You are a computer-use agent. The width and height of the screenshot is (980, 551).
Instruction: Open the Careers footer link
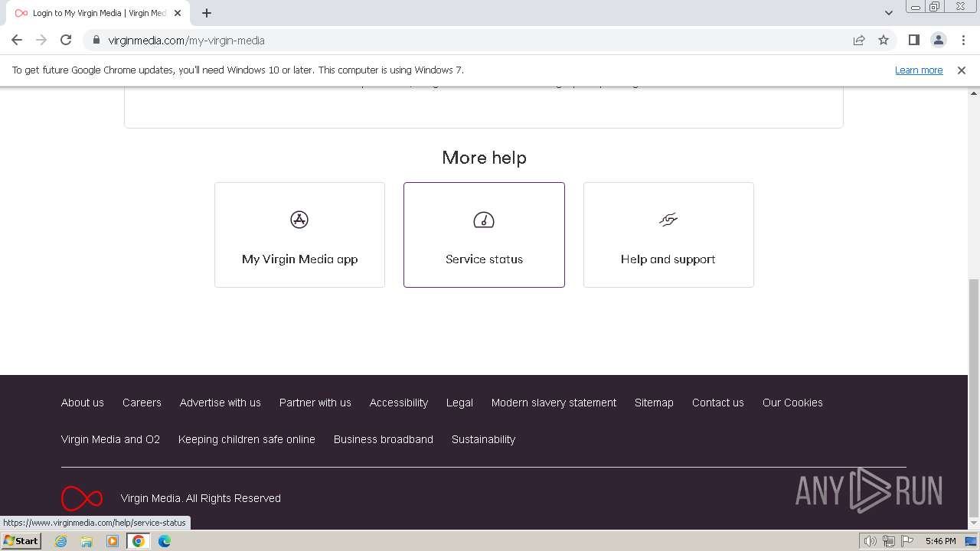(x=142, y=403)
